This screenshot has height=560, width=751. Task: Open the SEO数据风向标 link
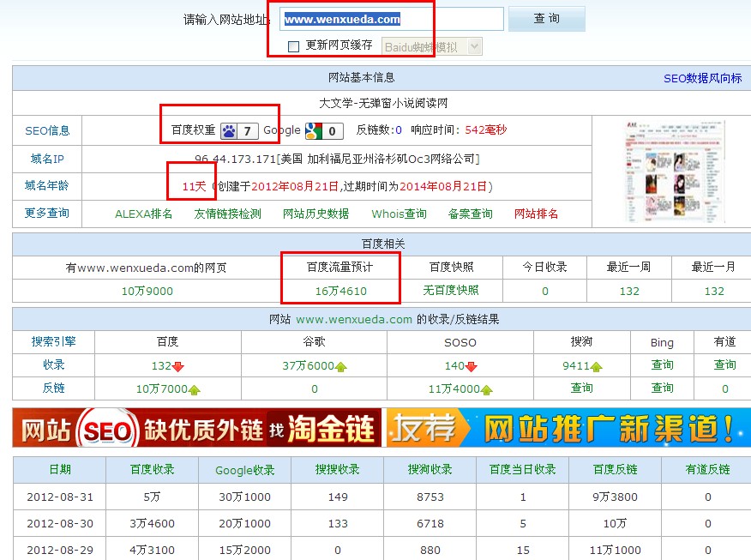703,78
